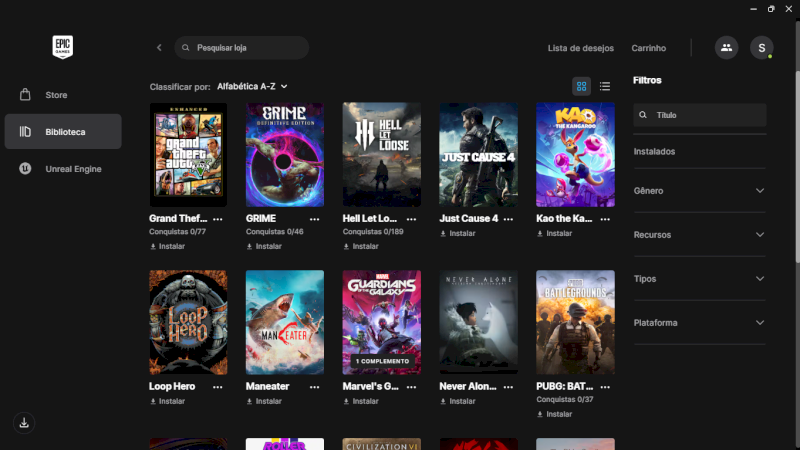Image resolution: width=800 pixels, height=450 pixels.
Task: Open the friends icon
Action: point(726,47)
